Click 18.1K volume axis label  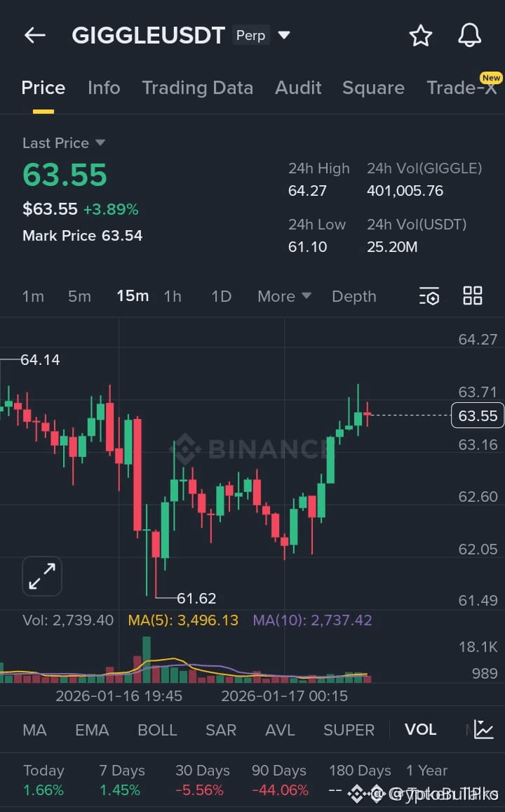[478, 647]
